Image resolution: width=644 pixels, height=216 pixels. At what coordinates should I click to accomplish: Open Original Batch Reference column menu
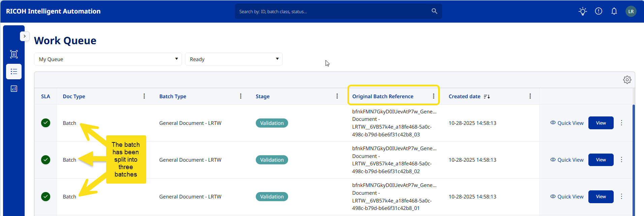(x=433, y=96)
